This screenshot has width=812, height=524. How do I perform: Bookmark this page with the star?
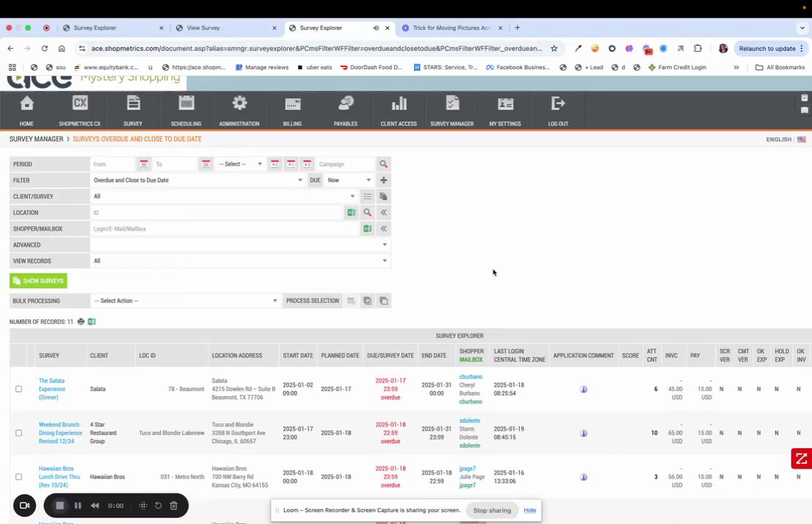(x=554, y=48)
